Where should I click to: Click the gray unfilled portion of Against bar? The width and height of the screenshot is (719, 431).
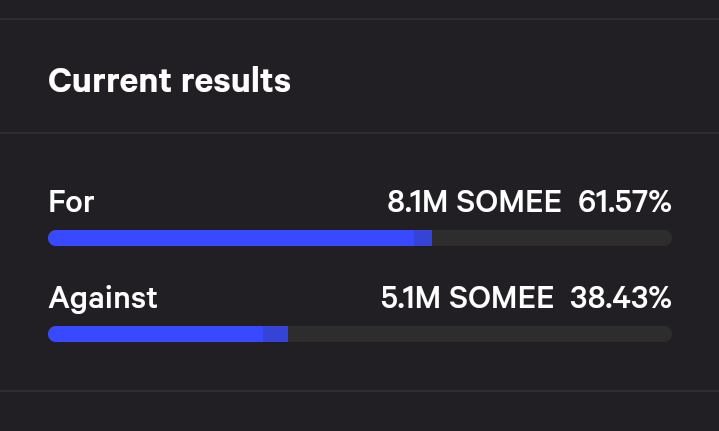[x=480, y=334]
